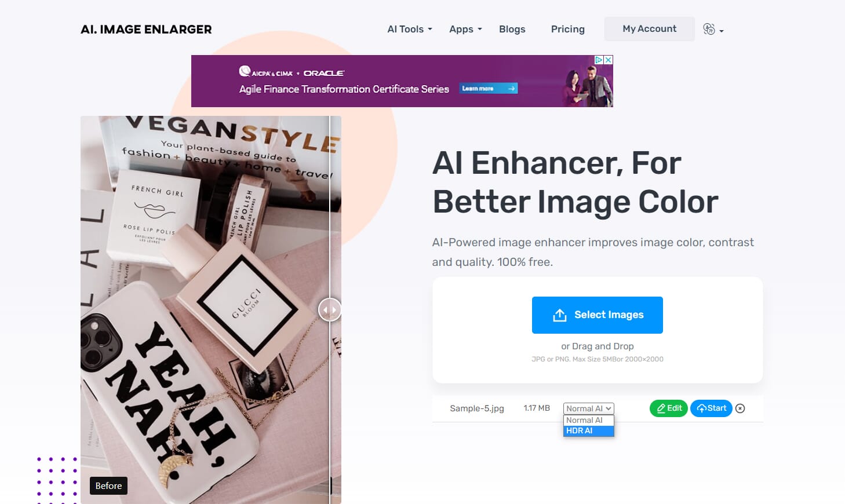845x504 pixels.
Task: Click the upload icon on Select Images
Action: 559,315
